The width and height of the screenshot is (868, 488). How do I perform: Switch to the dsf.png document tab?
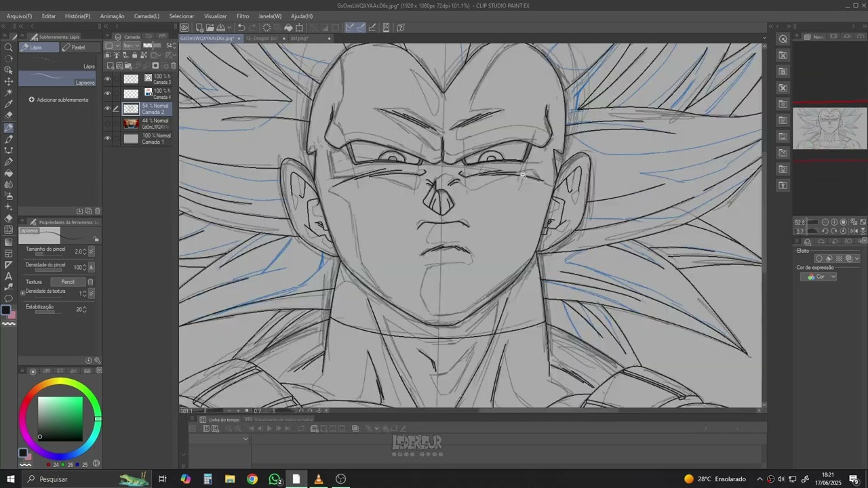[300, 39]
